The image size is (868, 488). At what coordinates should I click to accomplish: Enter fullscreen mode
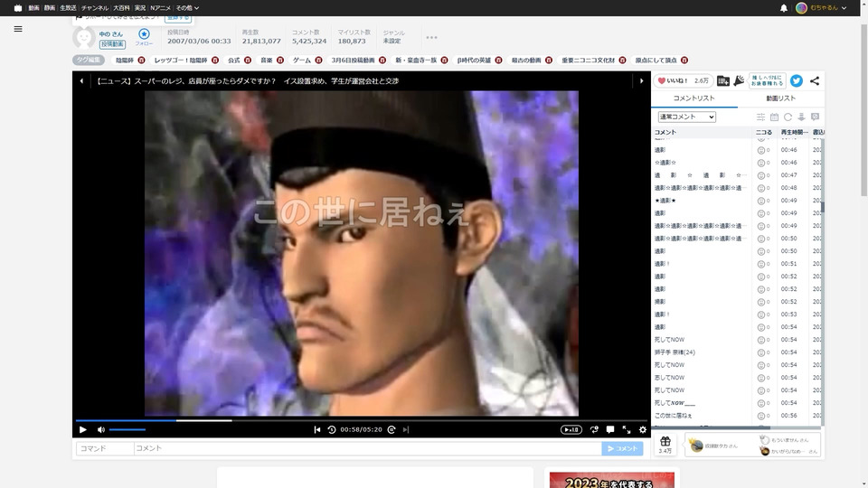point(626,429)
